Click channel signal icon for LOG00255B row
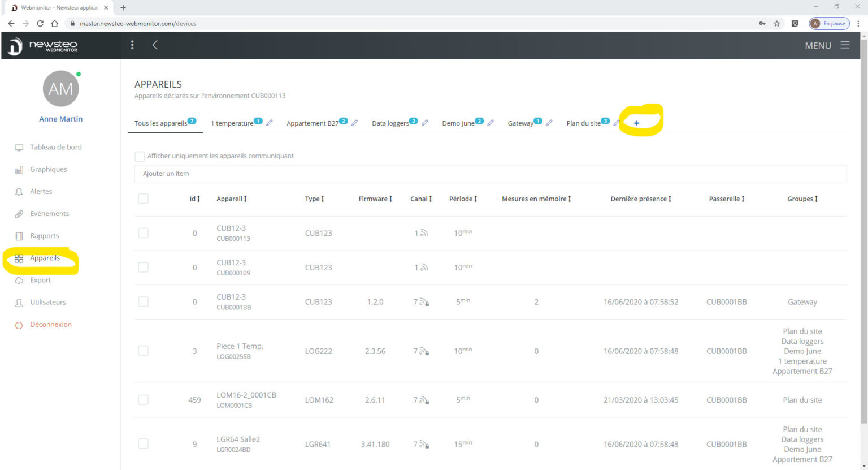The image size is (868, 470). 424,351
